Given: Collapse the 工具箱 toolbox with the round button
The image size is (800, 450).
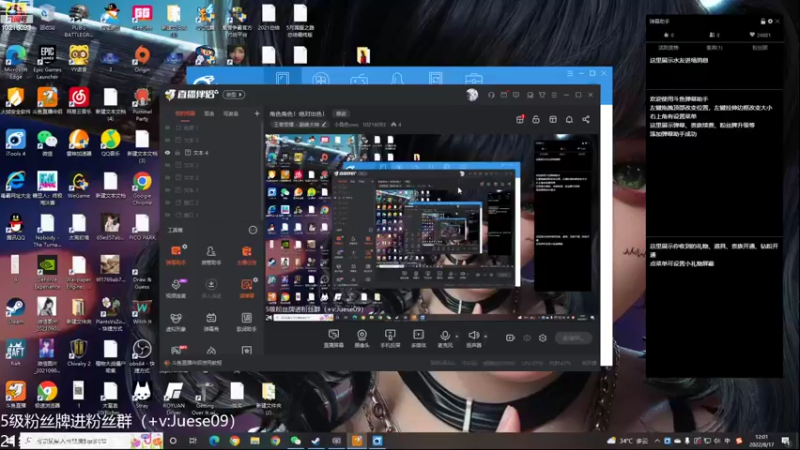Looking at the screenshot, I should [253, 230].
